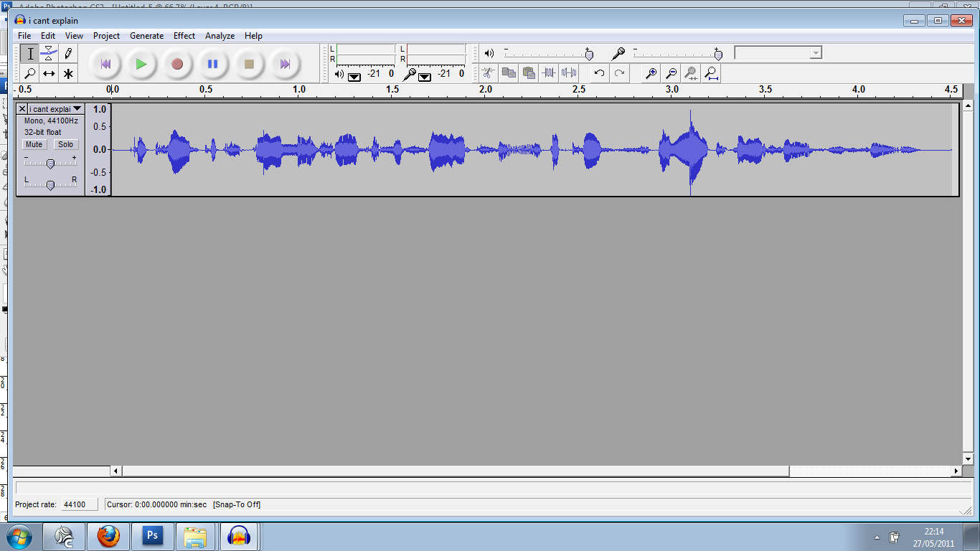Click the Fit project in window icon
Screen dimensions: 980x551
coord(710,73)
